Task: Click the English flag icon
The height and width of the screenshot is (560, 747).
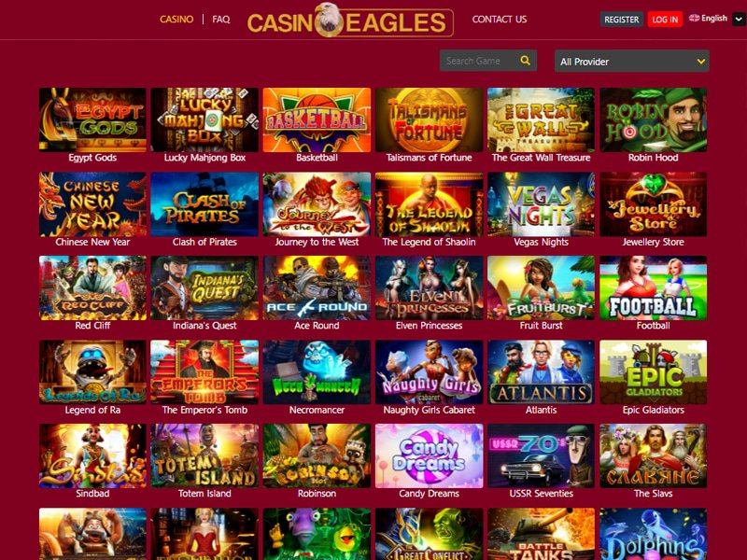Action: pos(694,18)
